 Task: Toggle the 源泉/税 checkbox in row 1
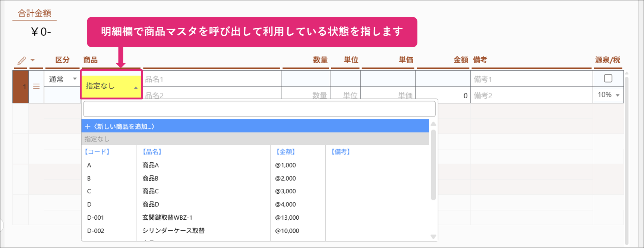tap(608, 78)
